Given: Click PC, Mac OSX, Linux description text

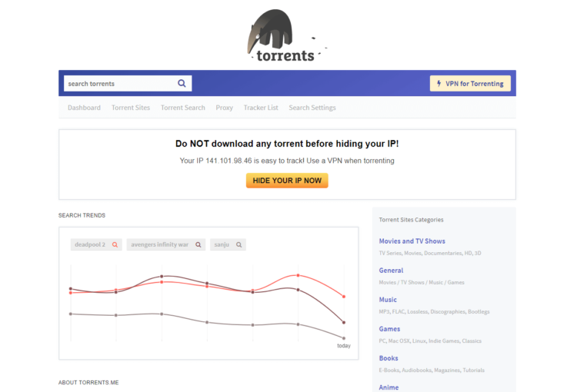Looking at the screenshot, I should coord(430,341).
